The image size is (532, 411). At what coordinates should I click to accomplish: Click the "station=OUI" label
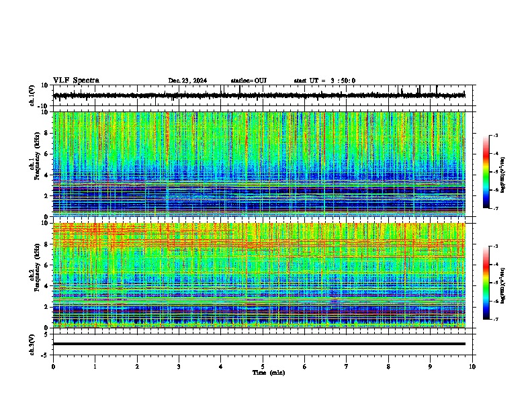tap(249, 81)
